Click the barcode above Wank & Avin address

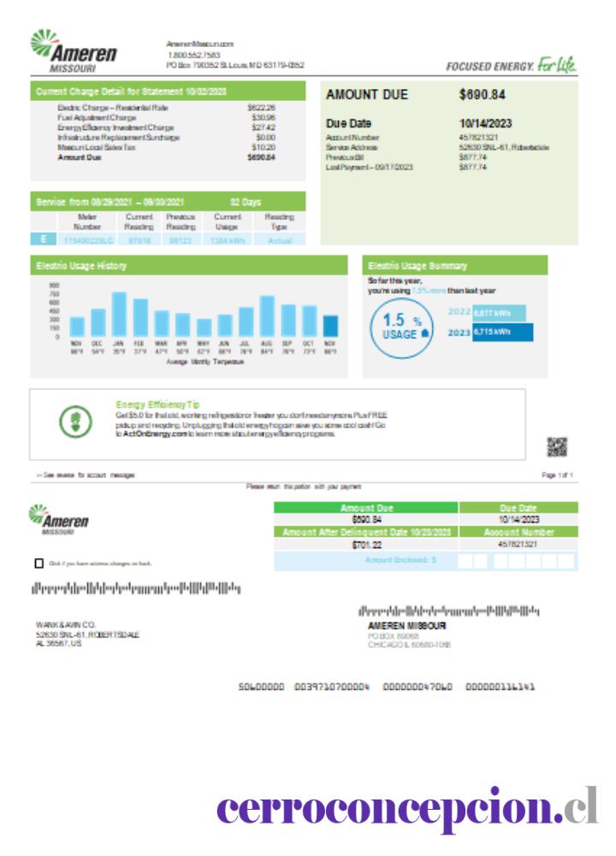(136, 589)
